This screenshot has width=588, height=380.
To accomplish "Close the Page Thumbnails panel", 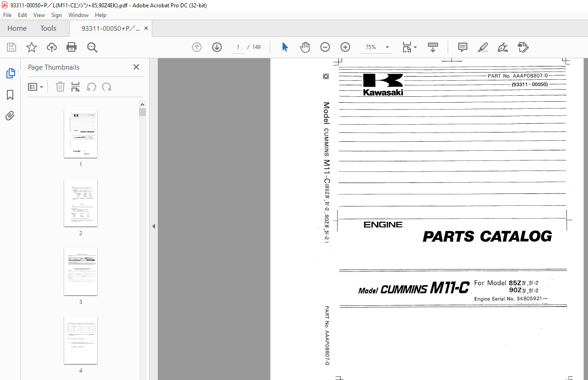I will (x=136, y=67).
